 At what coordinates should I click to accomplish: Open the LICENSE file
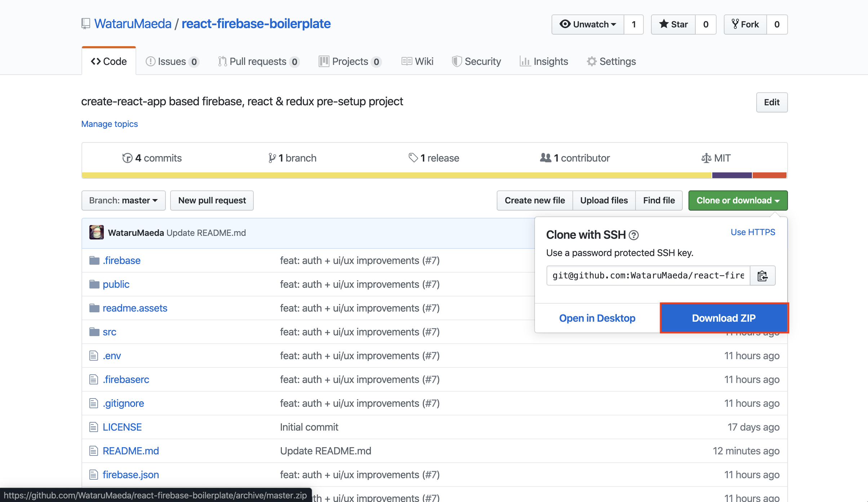click(x=122, y=427)
